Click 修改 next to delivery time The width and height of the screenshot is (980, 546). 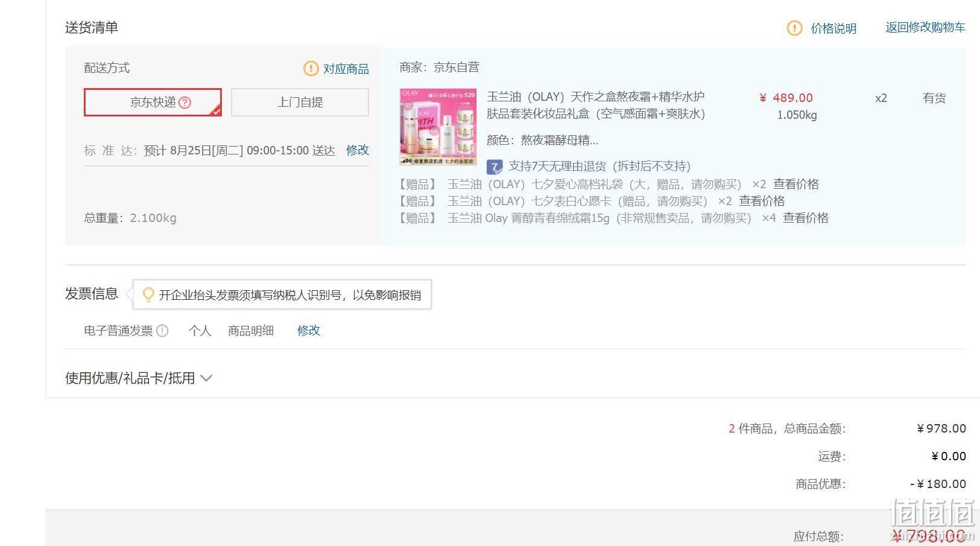[358, 150]
